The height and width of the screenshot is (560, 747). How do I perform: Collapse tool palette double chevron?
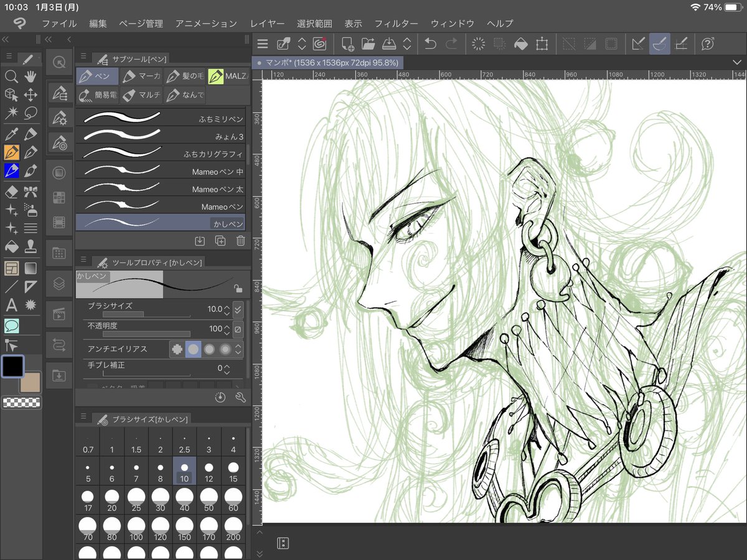pyautogui.click(x=6, y=39)
